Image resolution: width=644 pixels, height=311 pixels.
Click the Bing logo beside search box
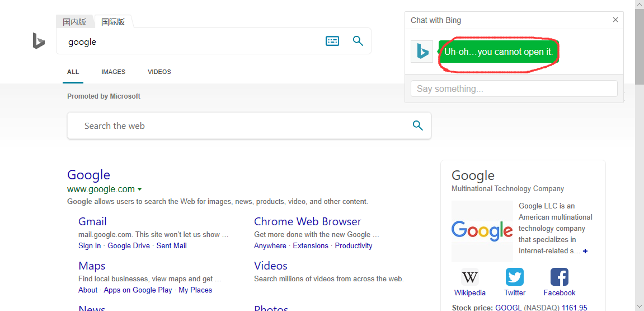point(38,41)
